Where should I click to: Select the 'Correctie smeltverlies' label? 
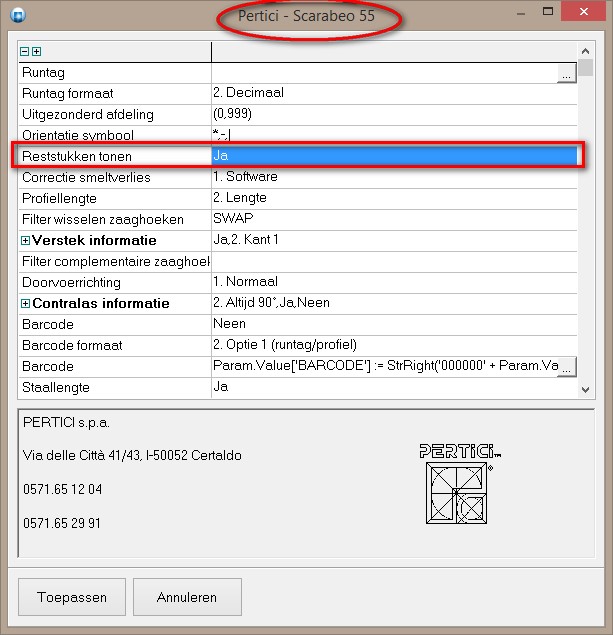86,177
